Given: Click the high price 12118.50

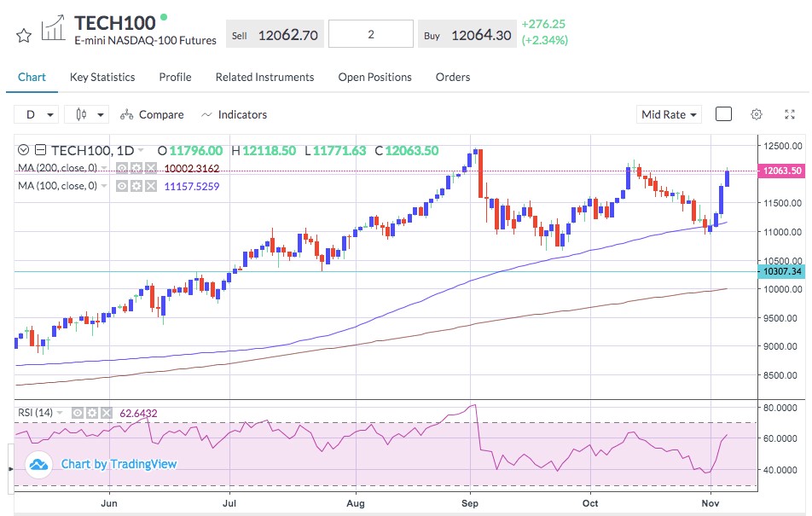Looking at the screenshot, I should pos(270,151).
